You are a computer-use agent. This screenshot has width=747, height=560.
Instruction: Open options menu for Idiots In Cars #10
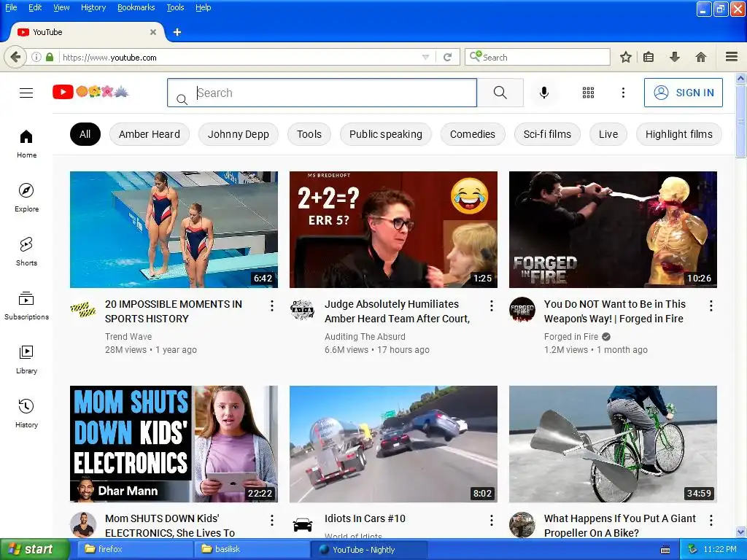(x=492, y=520)
